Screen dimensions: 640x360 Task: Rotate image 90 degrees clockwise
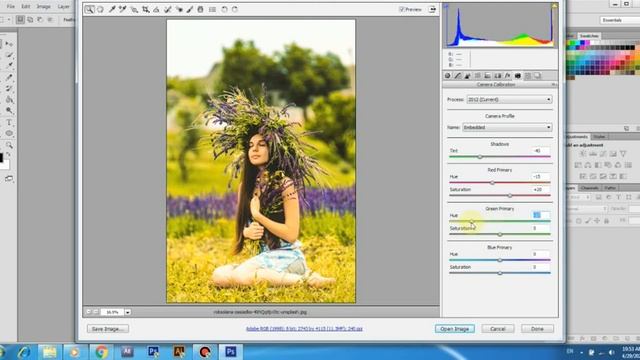coord(235,9)
